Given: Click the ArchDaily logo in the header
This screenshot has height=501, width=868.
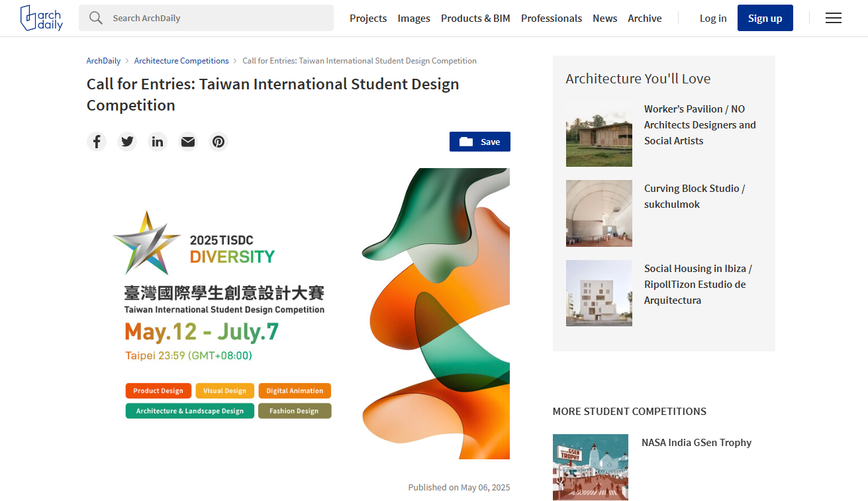Looking at the screenshot, I should pos(41,18).
